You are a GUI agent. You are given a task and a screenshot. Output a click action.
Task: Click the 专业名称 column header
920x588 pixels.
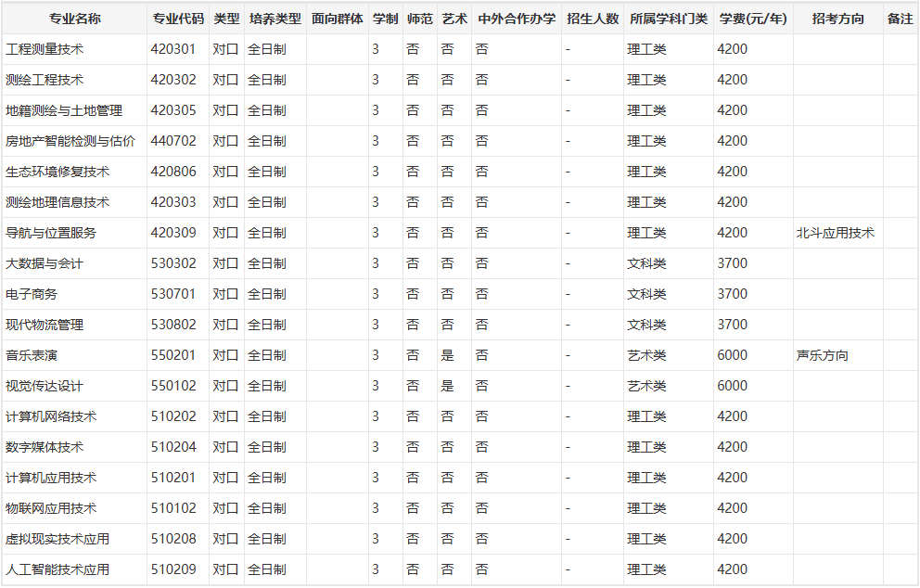tap(74, 19)
